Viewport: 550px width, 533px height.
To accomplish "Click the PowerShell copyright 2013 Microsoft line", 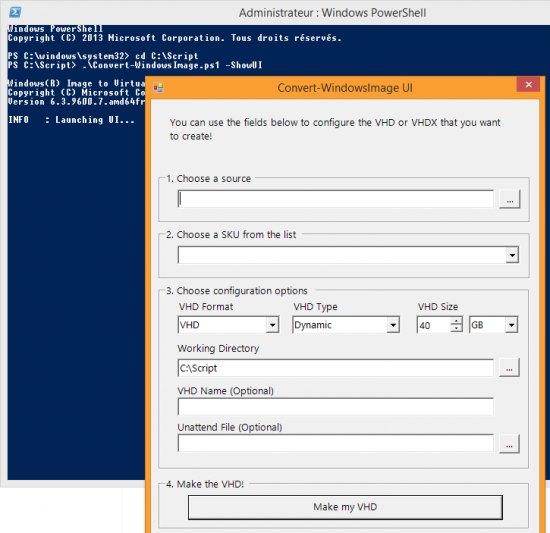I will tap(174, 38).
